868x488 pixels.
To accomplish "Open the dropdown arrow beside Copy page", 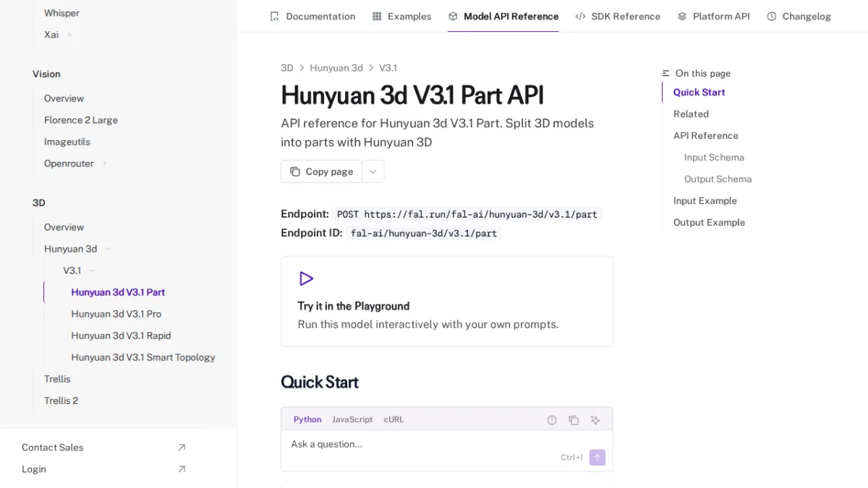I will (x=373, y=171).
